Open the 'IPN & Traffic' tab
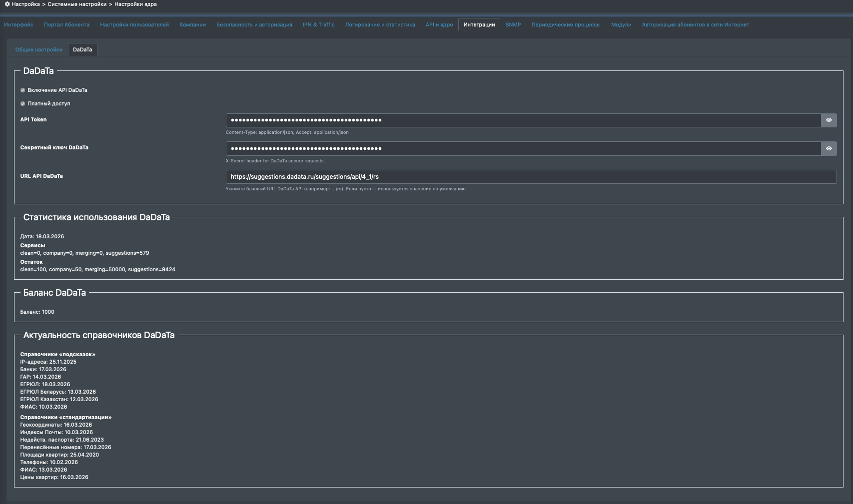 tap(318, 24)
